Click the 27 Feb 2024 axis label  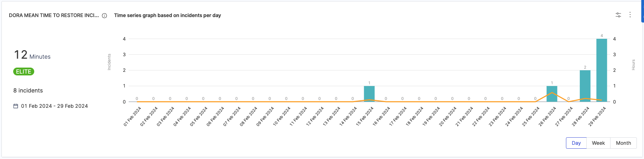[x=564, y=116]
